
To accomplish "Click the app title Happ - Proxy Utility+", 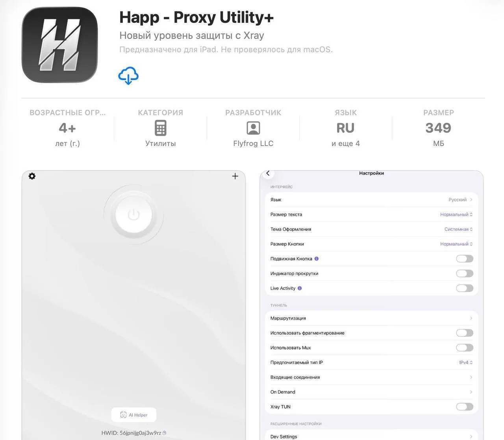I will click(x=196, y=17).
